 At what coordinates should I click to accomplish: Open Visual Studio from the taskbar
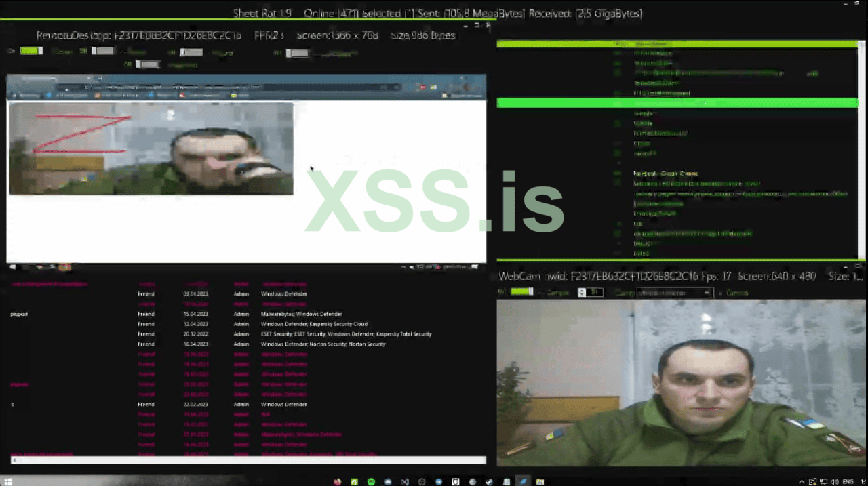pos(405,481)
